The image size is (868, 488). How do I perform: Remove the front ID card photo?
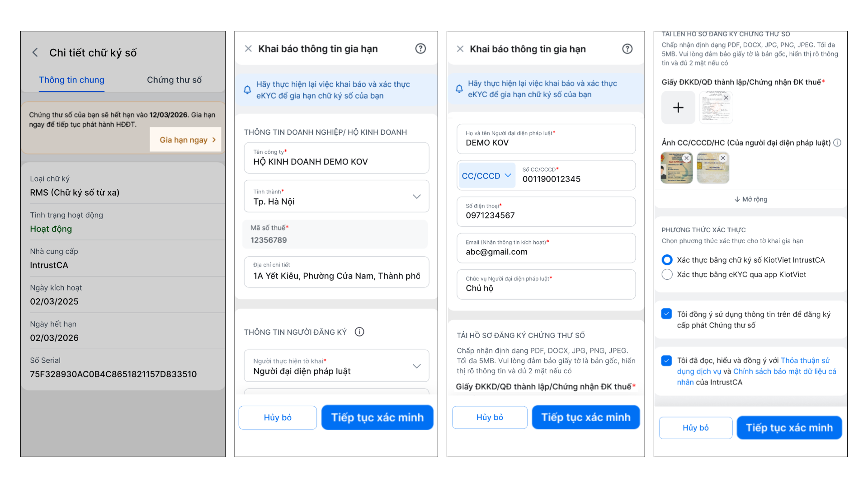coord(687,158)
